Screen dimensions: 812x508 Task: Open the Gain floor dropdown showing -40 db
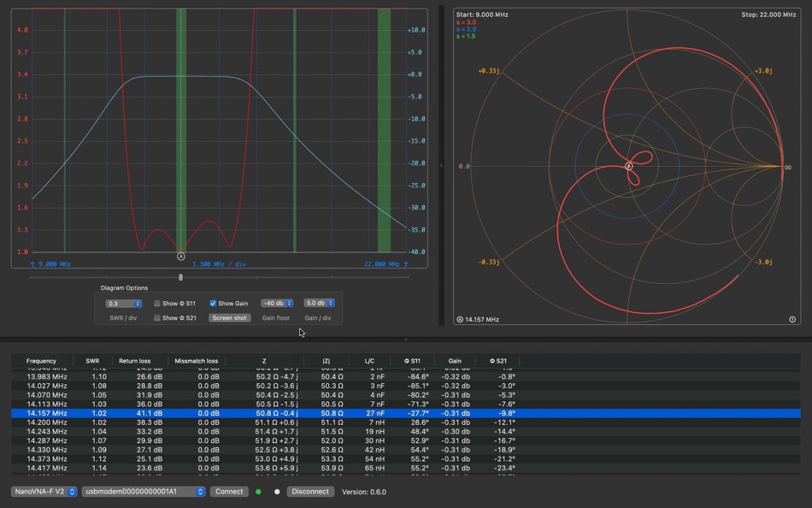pyautogui.click(x=277, y=304)
